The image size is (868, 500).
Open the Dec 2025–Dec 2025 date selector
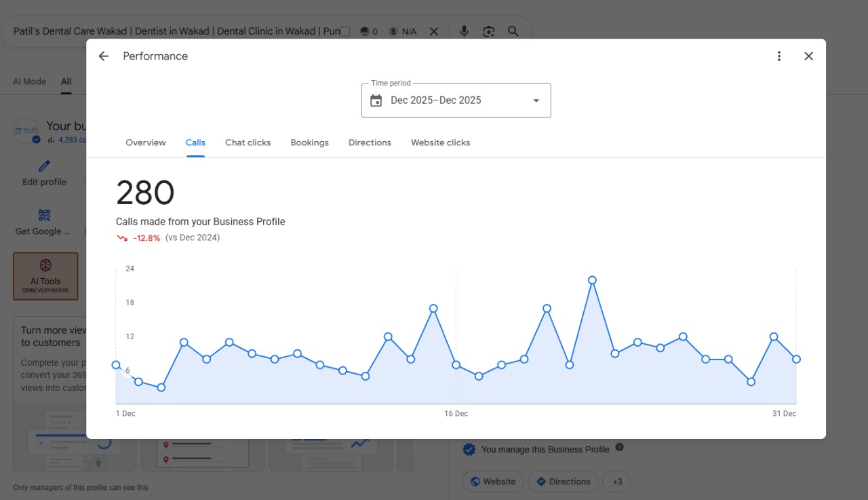tap(456, 100)
